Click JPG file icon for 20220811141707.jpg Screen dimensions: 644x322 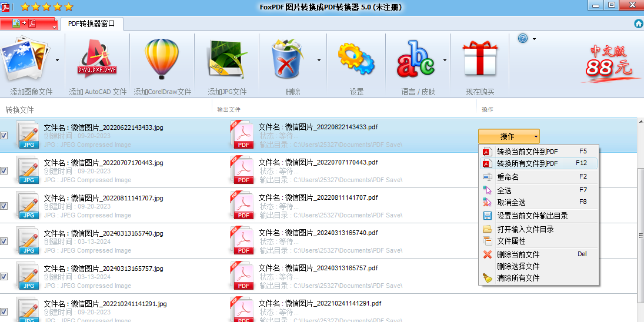click(x=28, y=206)
